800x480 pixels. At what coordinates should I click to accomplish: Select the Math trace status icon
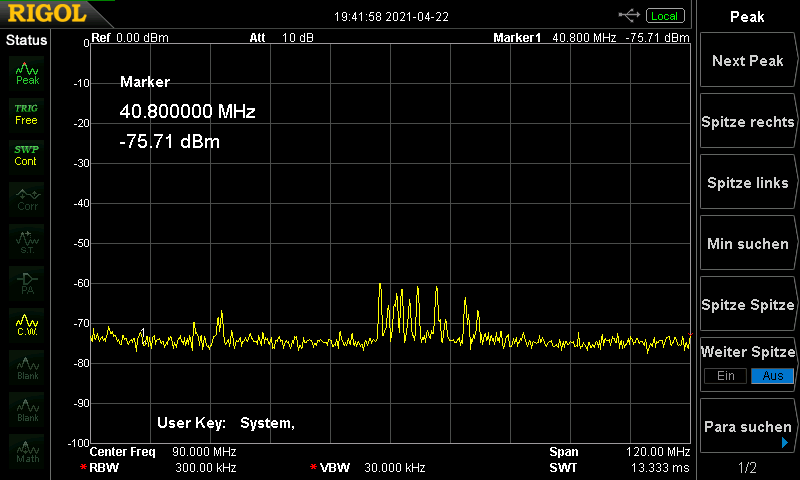(27, 451)
